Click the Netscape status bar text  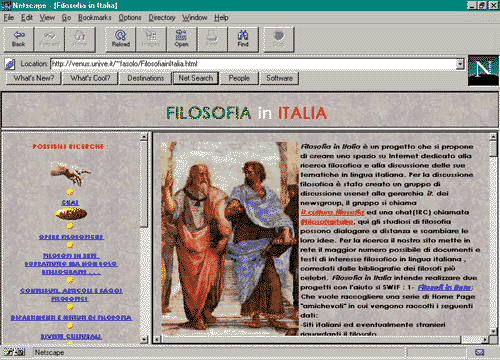49,352
